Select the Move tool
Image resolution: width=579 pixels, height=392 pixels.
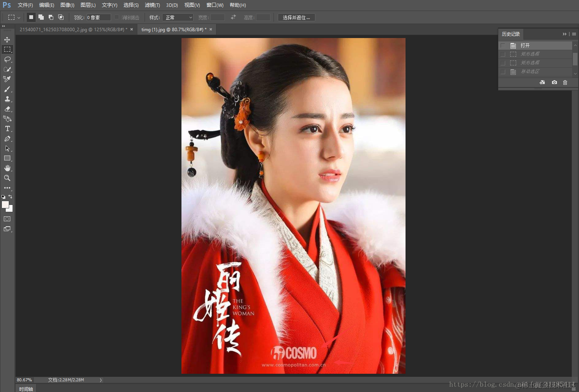pyautogui.click(x=7, y=40)
